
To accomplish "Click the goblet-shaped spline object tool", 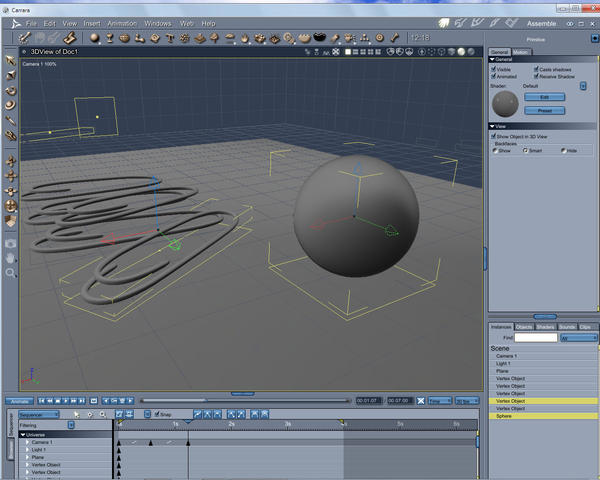I will click(x=110, y=38).
